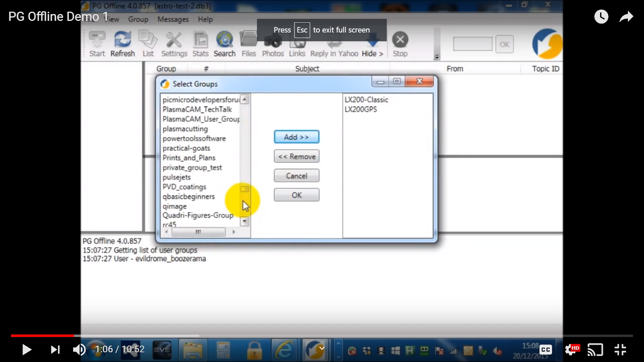Click the From column header
This screenshot has height=362, width=644.
click(x=455, y=69)
